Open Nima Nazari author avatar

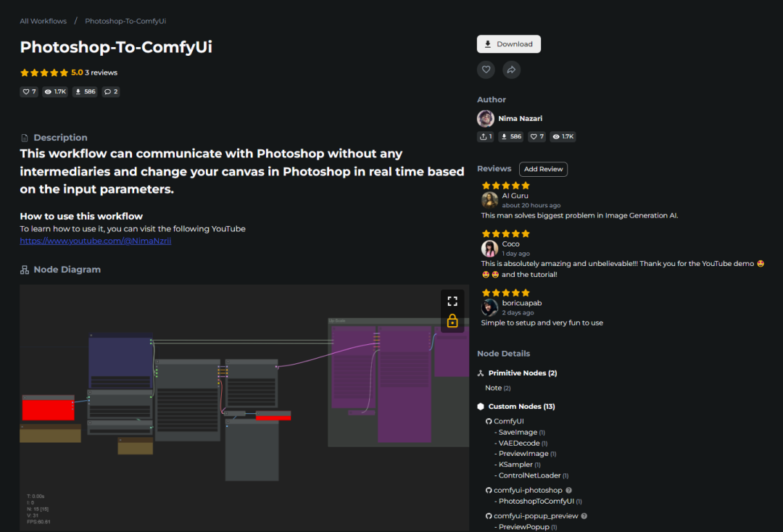(x=485, y=118)
